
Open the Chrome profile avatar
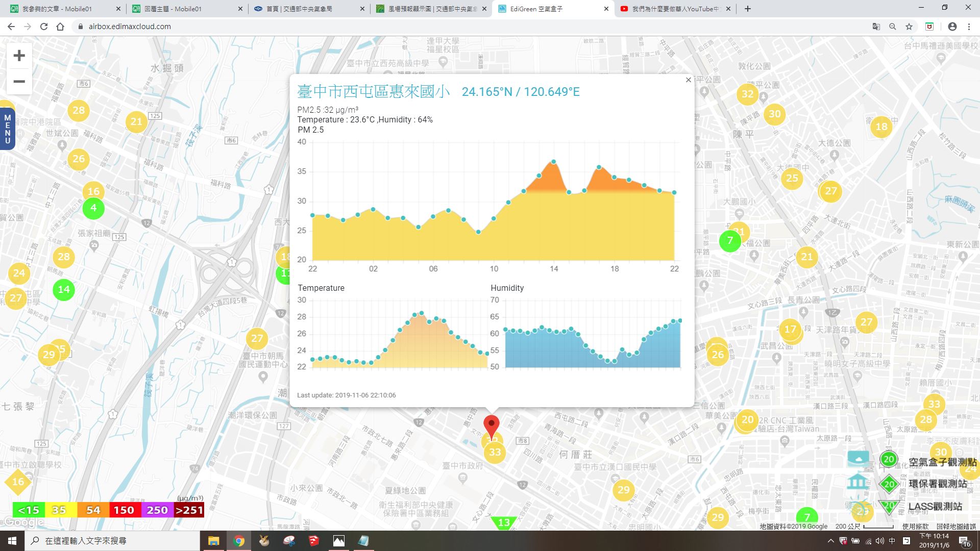pyautogui.click(x=952, y=27)
